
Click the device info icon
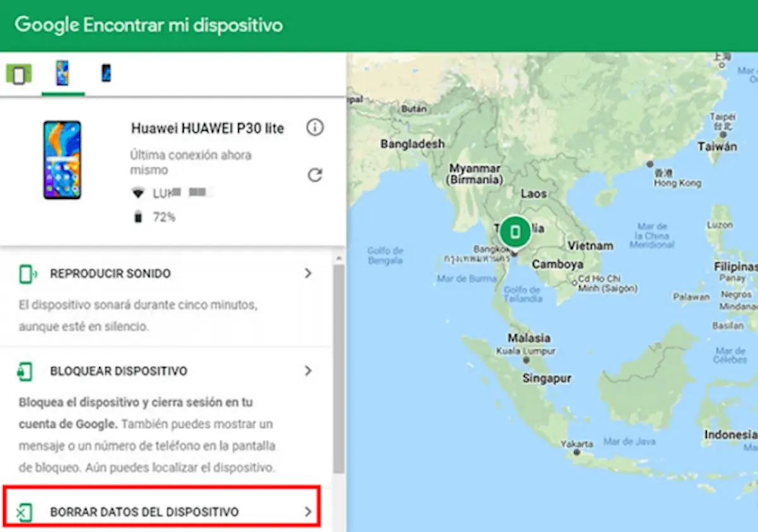315,128
